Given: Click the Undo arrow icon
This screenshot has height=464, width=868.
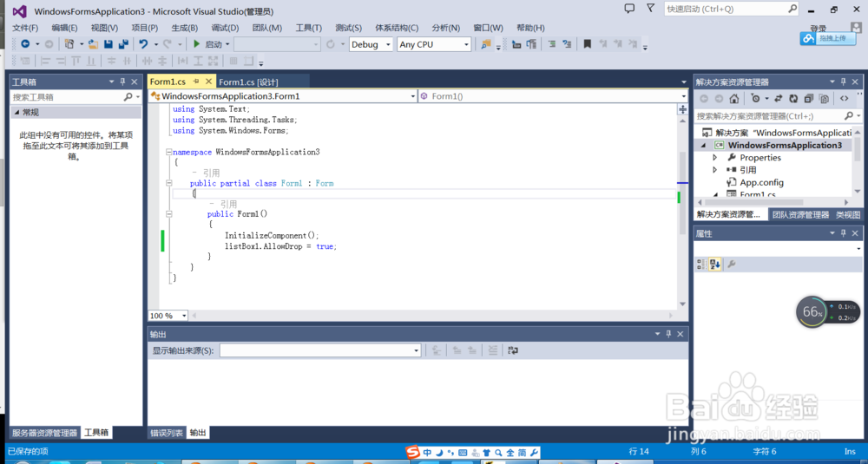Looking at the screenshot, I should coord(143,44).
